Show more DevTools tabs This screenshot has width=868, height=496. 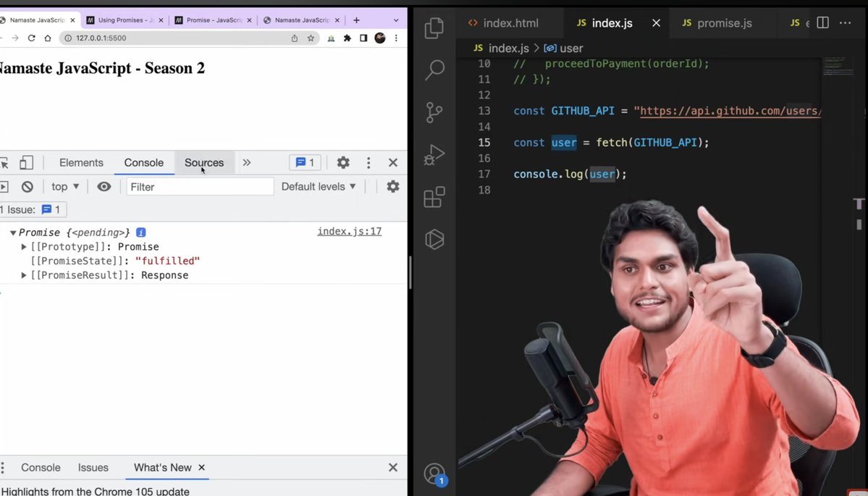pos(246,163)
